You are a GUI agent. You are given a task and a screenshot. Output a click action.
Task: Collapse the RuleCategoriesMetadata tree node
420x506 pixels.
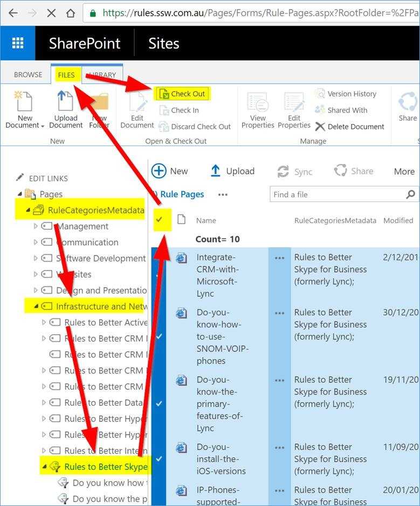click(x=28, y=210)
